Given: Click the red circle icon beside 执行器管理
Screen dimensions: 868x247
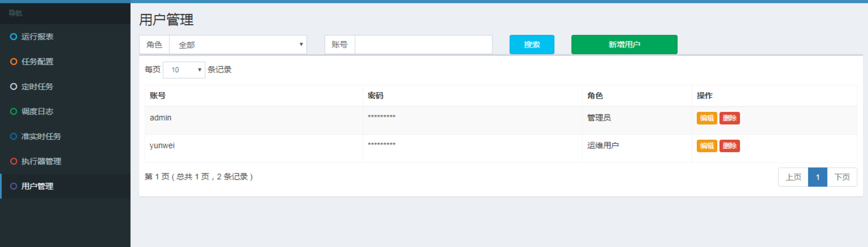Looking at the screenshot, I should [x=14, y=161].
